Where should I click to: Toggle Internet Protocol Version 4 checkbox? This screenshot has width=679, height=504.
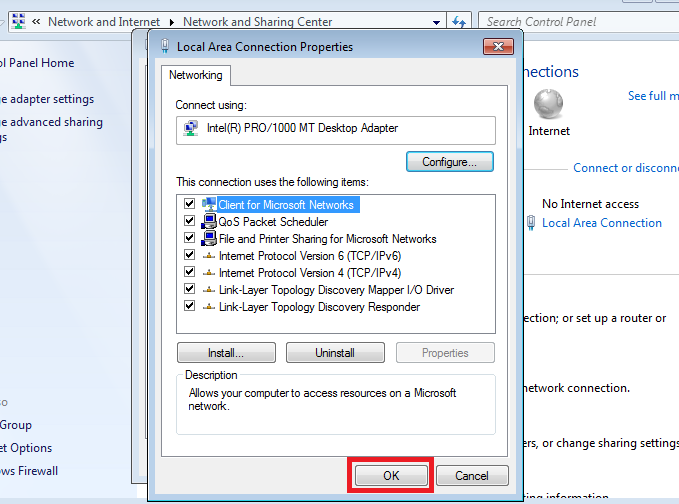[x=189, y=271]
